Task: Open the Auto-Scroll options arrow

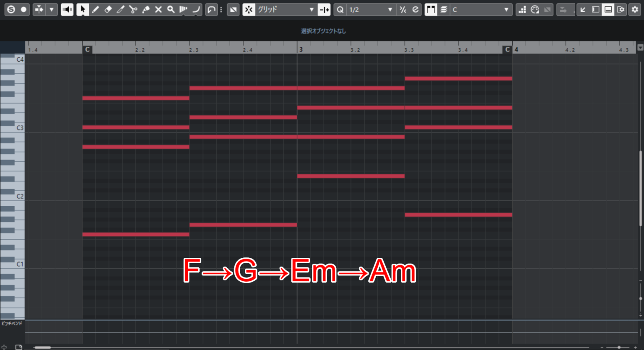Action: [52, 9]
